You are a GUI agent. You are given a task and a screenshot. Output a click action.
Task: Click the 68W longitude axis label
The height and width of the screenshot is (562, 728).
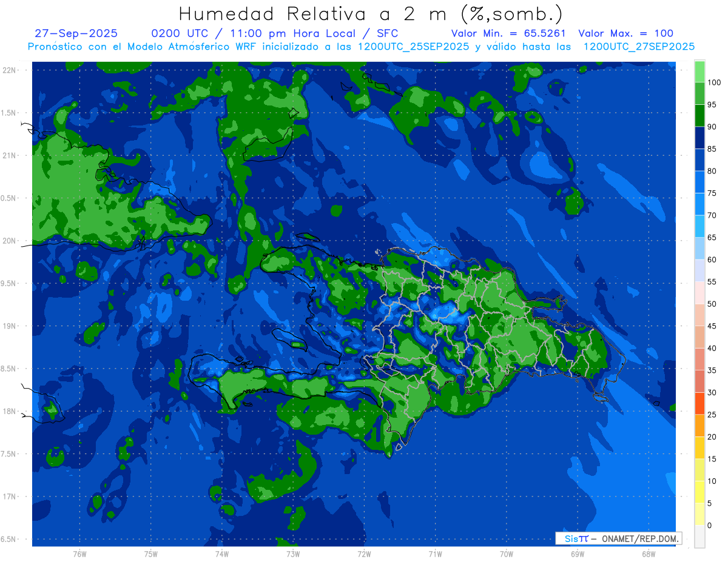tap(648, 554)
